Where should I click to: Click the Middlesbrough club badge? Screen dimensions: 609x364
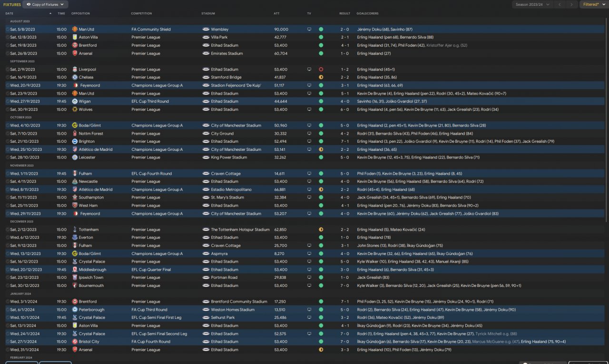tap(75, 270)
